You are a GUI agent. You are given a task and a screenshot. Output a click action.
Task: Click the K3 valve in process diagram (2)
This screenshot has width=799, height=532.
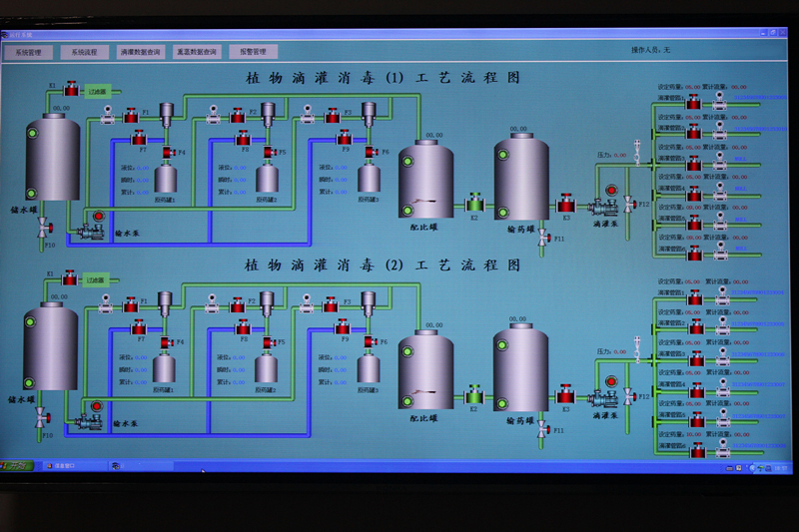click(565, 396)
